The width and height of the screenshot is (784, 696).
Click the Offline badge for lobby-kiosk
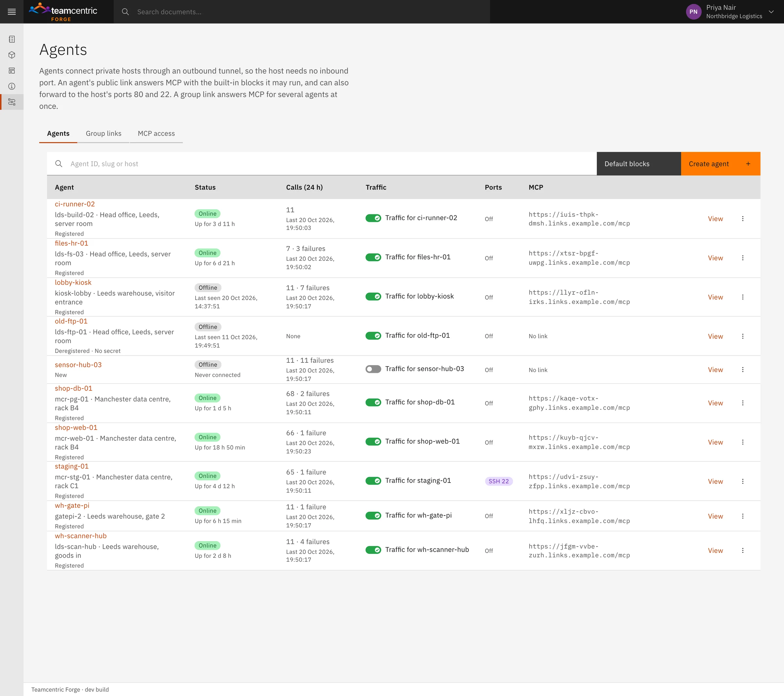208,288
